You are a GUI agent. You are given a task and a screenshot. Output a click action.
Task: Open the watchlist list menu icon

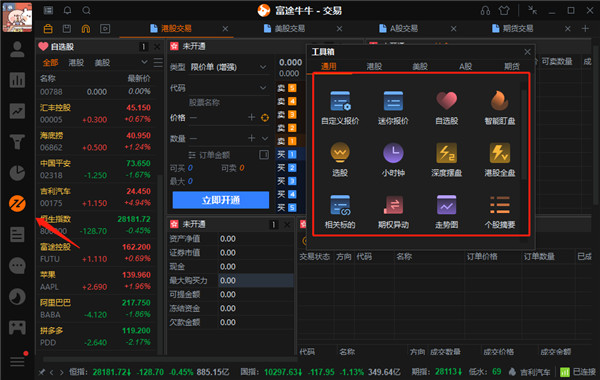pos(158,62)
